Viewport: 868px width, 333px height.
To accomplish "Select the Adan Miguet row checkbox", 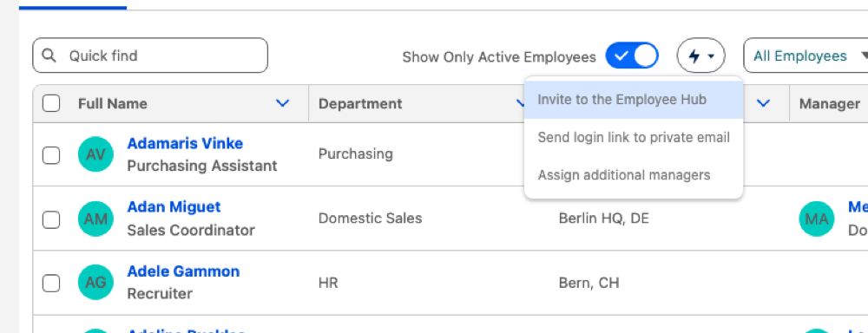I will pyautogui.click(x=51, y=219).
